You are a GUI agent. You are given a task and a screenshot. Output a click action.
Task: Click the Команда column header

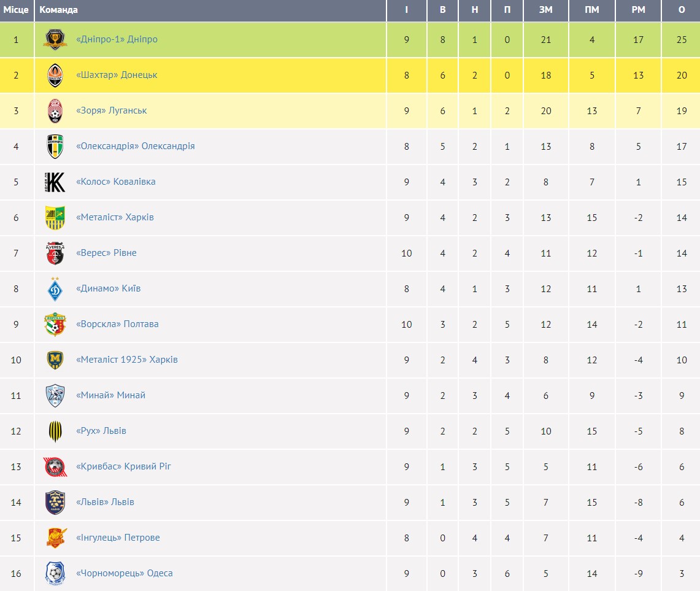(59, 10)
